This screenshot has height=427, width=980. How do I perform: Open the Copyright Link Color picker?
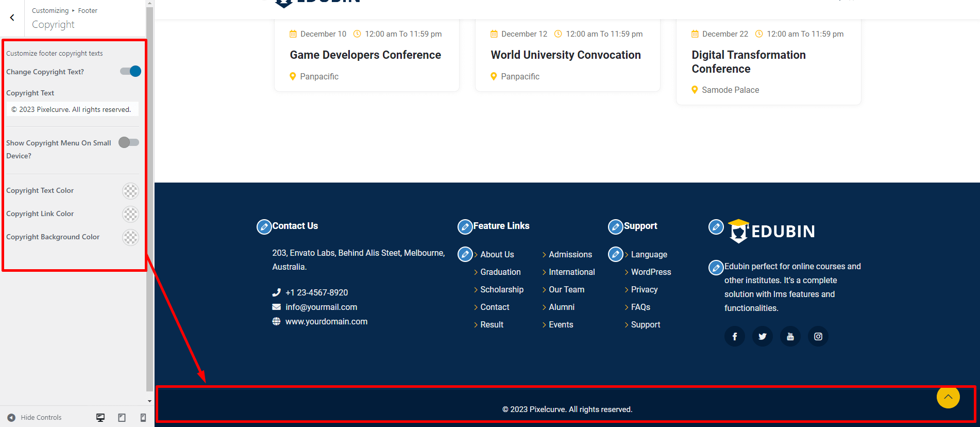pyautogui.click(x=130, y=214)
